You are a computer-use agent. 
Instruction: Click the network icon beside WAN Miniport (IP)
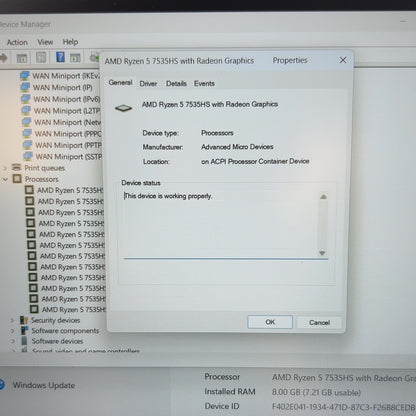coord(25,87)
